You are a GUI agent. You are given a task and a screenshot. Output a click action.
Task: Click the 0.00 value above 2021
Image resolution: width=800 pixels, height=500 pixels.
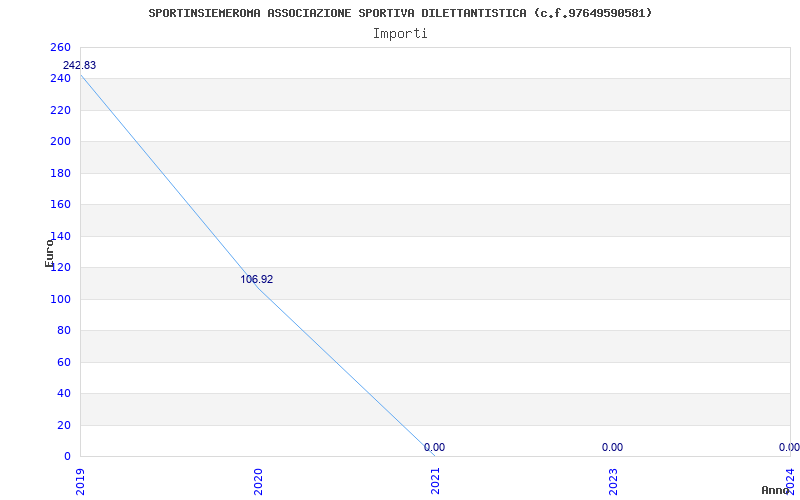click(434, 447)
